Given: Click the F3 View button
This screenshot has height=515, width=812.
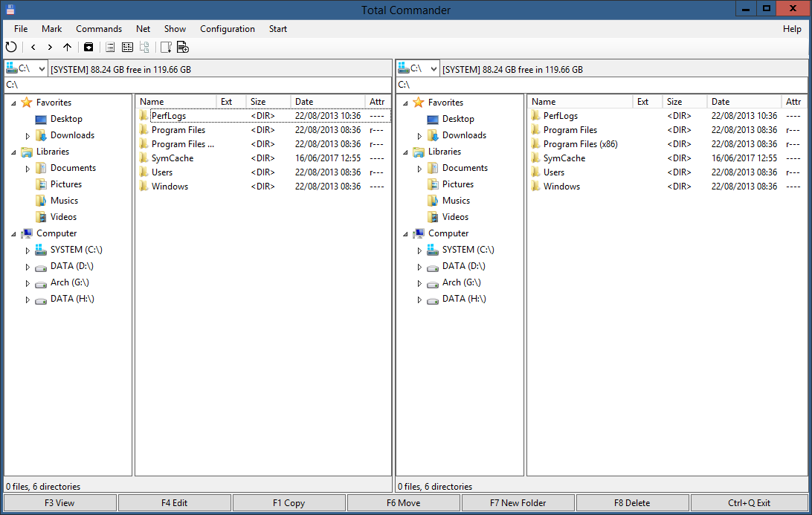Looking at the screenshot, I should tap(59, 502).
